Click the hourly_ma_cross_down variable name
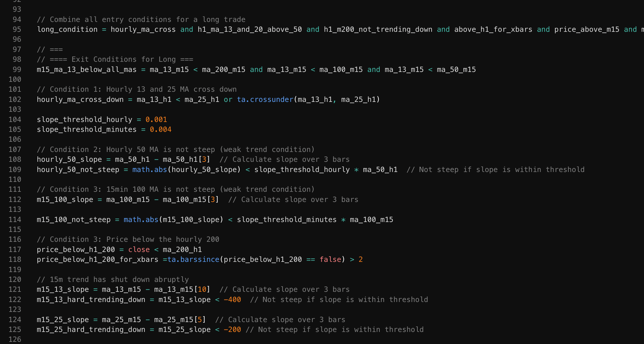 tap(80, 99)
